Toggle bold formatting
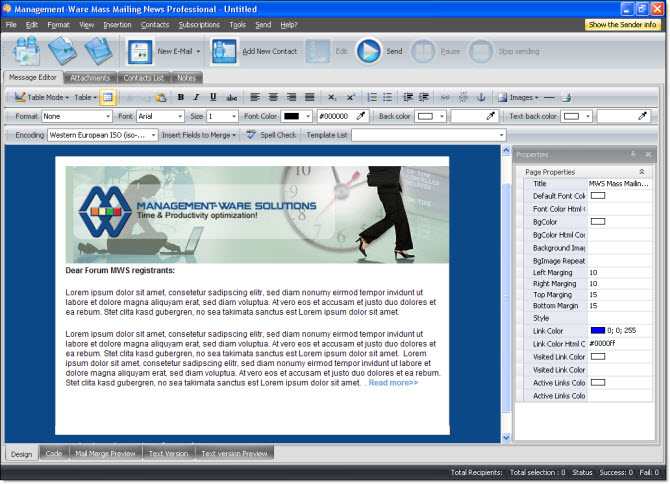The height and width of the screenshot is (484, 670). coord(181,97)
